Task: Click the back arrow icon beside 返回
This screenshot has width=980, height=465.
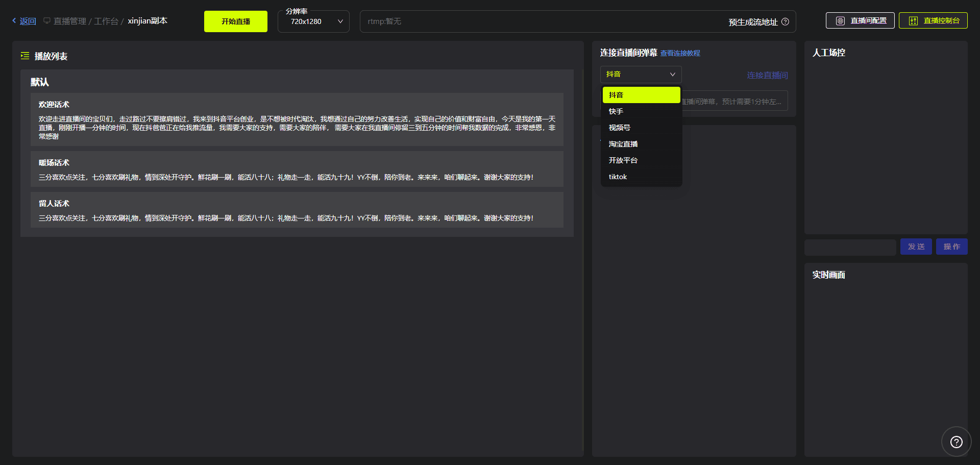Action: pyautogui.click(x=14, y=21)
